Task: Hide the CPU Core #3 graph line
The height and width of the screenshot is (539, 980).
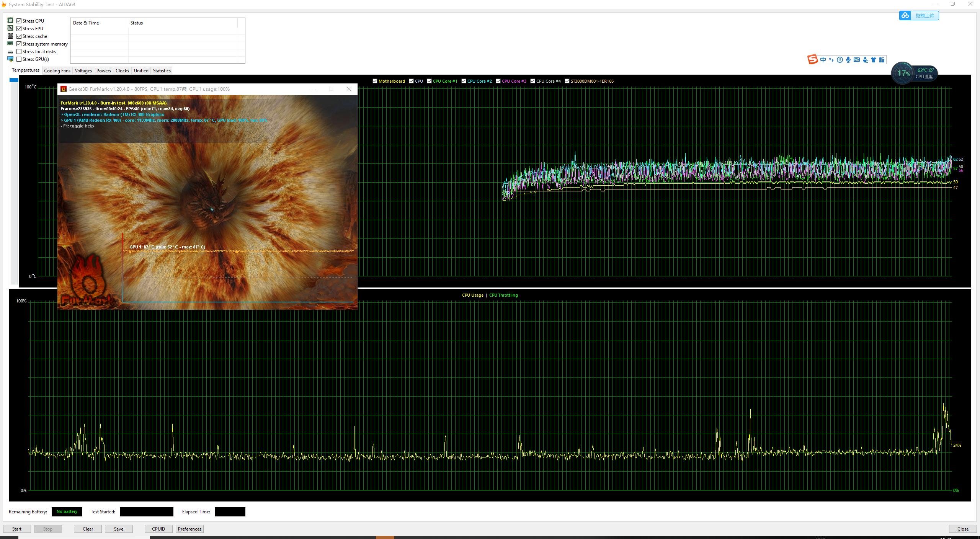Action: coord(498,81)
